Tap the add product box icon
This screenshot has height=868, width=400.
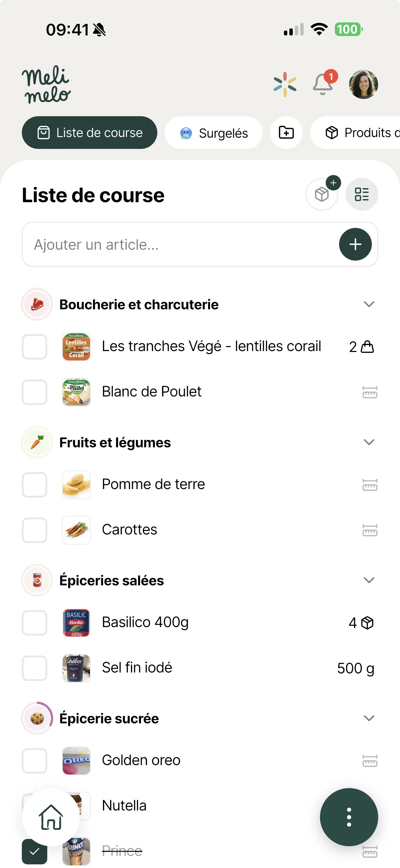point(322,194)
